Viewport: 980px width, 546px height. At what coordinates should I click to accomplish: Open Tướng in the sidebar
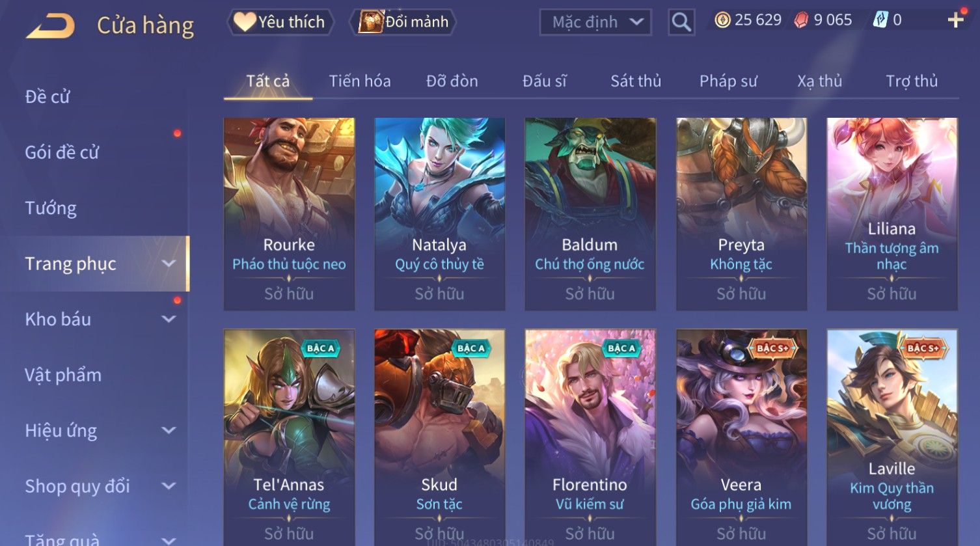[x=51, y=208]
